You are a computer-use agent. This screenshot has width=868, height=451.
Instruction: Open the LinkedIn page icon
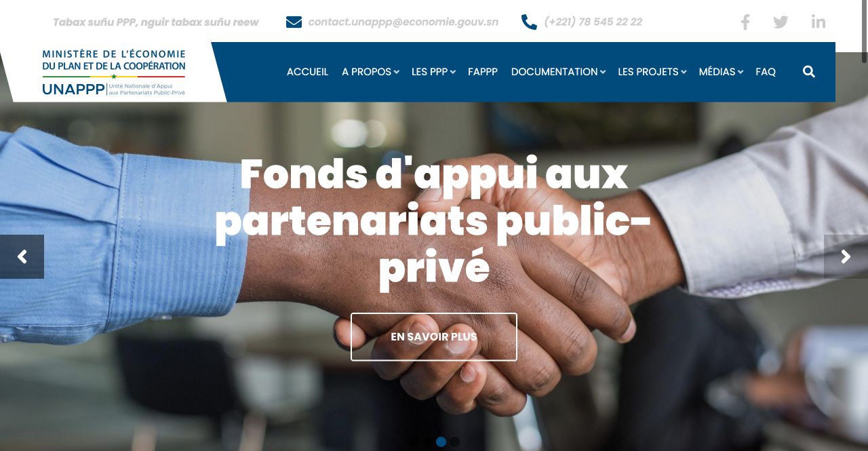click(x=818, y=22)
